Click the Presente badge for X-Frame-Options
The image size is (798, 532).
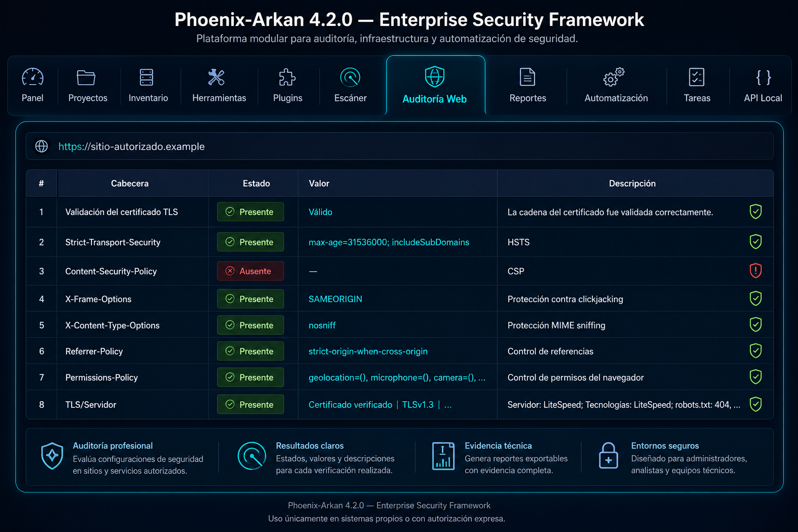coord(250,299)
